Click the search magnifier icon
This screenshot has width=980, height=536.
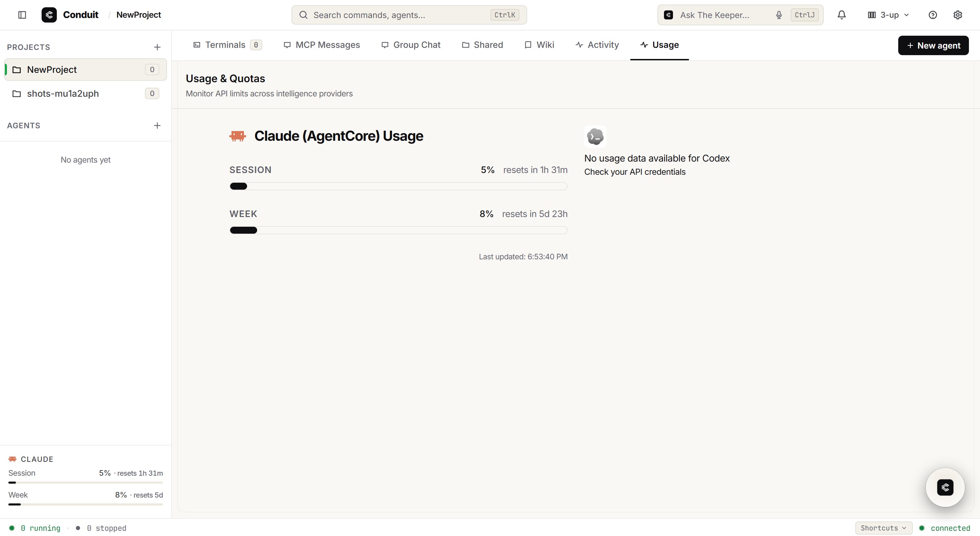point(303,15)
